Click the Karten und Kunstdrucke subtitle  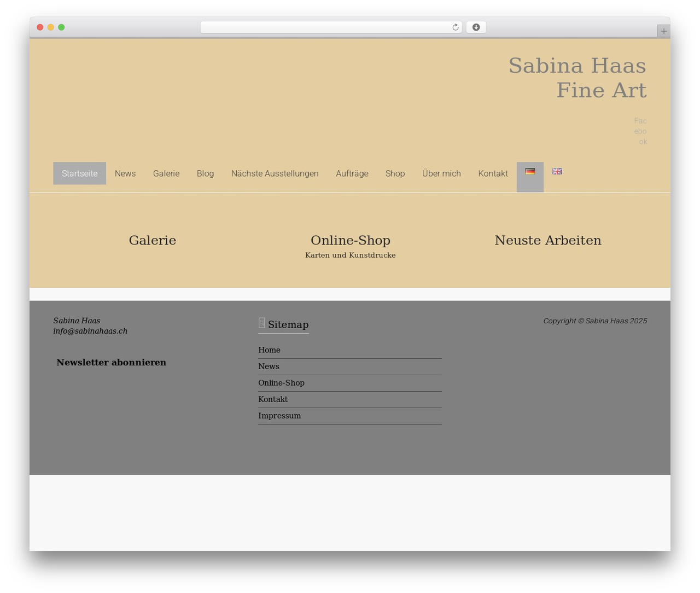tap(351, 255)
